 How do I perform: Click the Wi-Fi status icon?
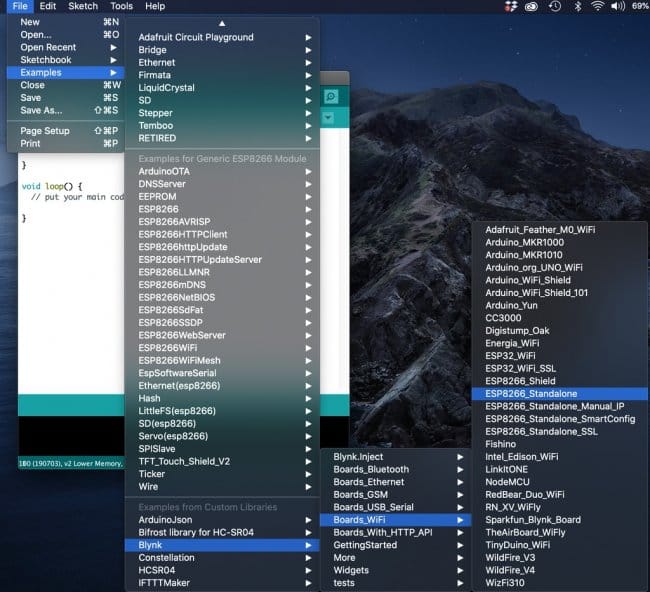pos(597,6)
